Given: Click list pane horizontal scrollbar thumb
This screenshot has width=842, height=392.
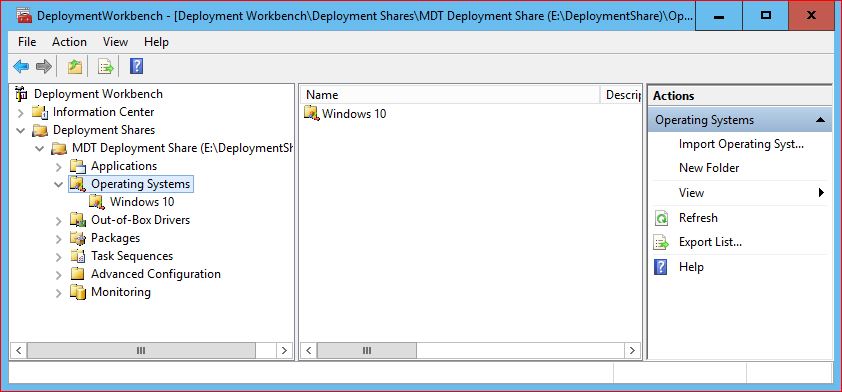Looking at the screenshot, I should [367, 351].
